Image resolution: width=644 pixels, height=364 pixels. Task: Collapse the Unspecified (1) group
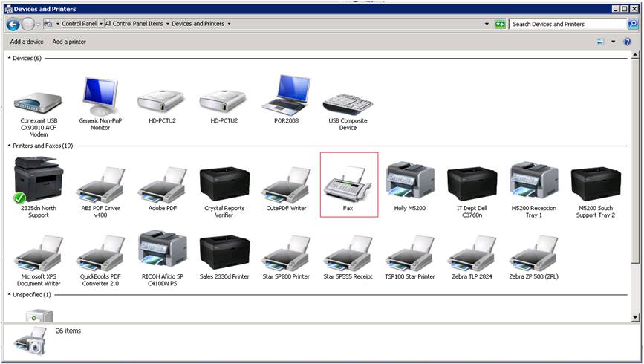[x=9, y=295]
